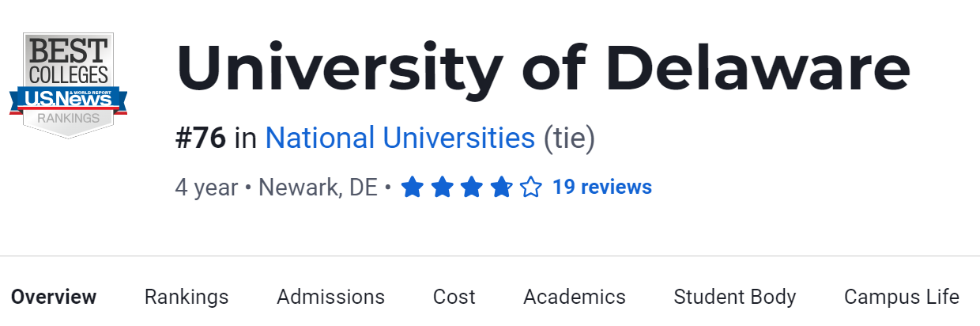Switch to the Student Body tab
Image resolution: width=980 pixels, height=326 pixels.
point(735,298)
